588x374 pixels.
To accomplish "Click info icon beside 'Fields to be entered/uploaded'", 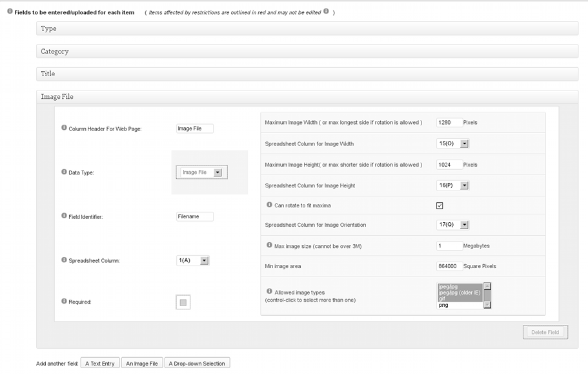I will 10,11.
